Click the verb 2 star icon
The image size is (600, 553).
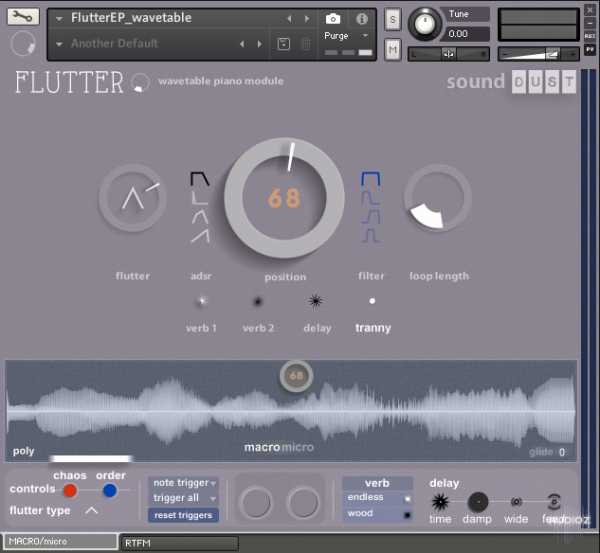point(258,302)
